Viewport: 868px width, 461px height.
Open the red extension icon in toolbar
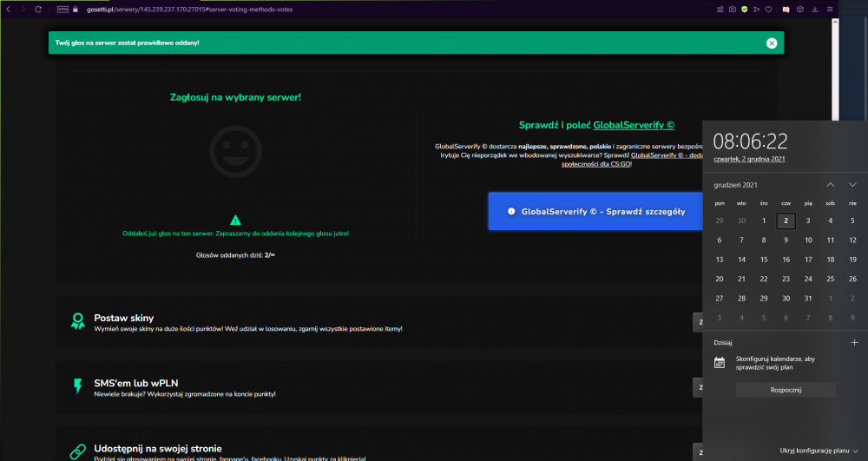click(x=786, y=10)
